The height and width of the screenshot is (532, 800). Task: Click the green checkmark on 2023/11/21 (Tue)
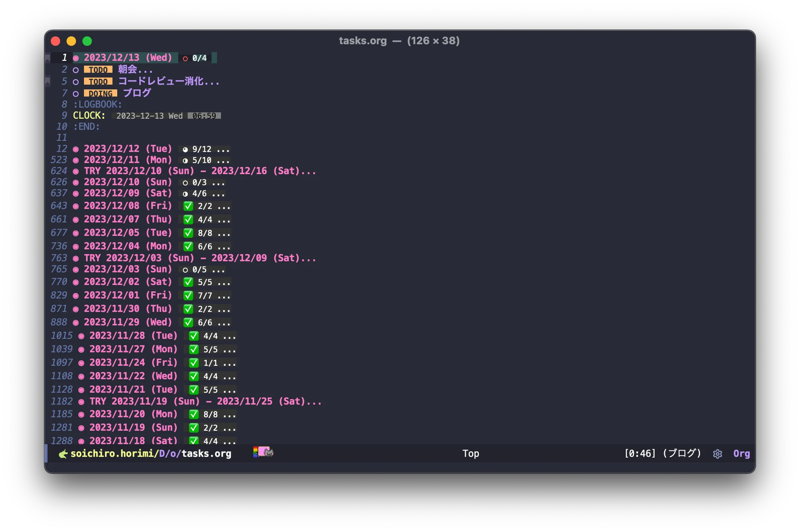click(x=194, y=390)
